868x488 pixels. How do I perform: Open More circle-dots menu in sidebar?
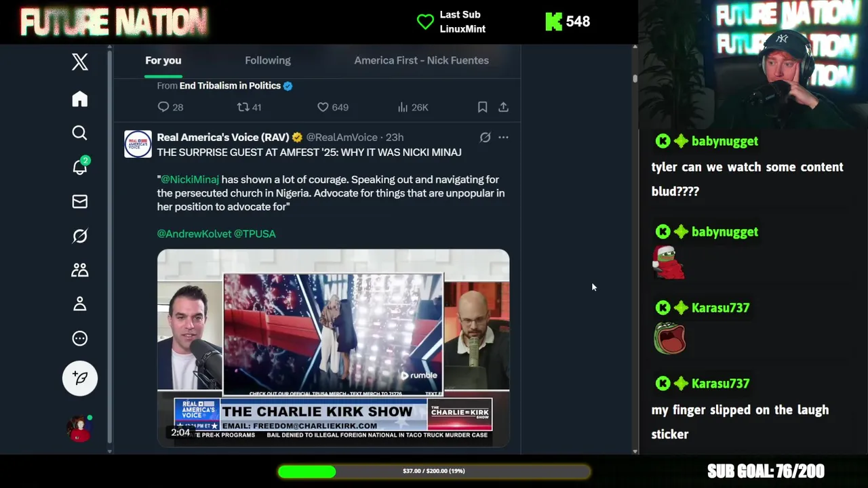pyautogui.click(x=80, y=338)
